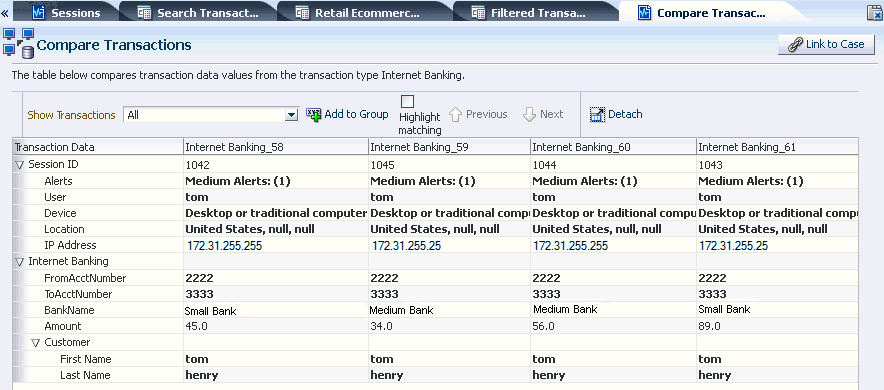
Task: Click session ID value 1042
Action: coord(198,165)
